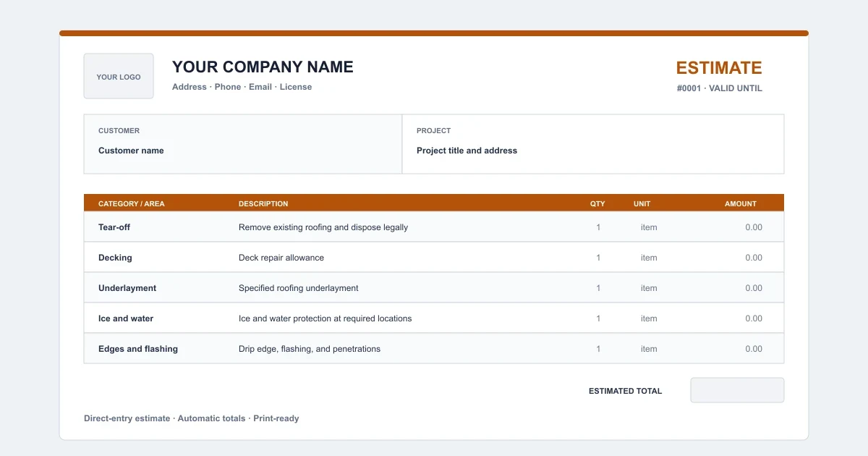
Task: Select the Decking category cell
Action: point(115,258)
